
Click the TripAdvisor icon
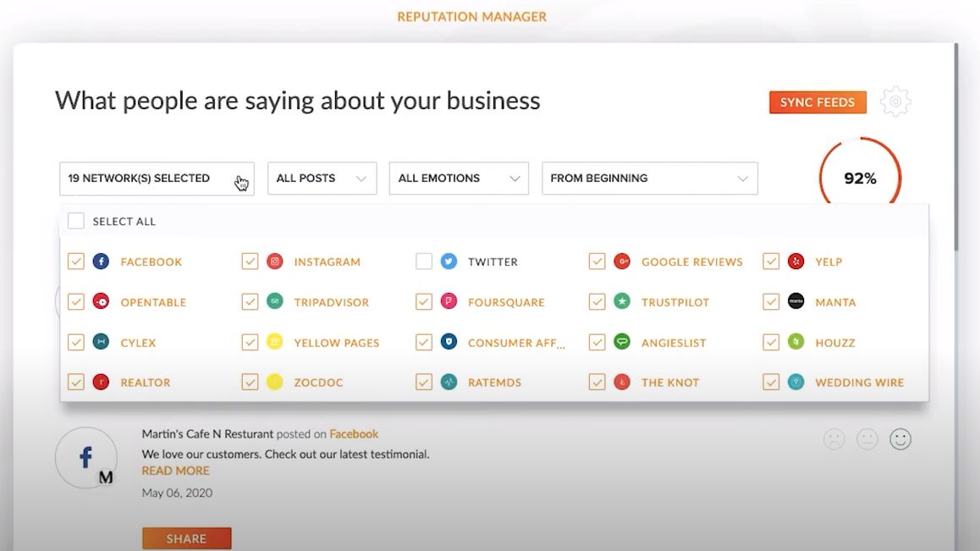[275, 301]
